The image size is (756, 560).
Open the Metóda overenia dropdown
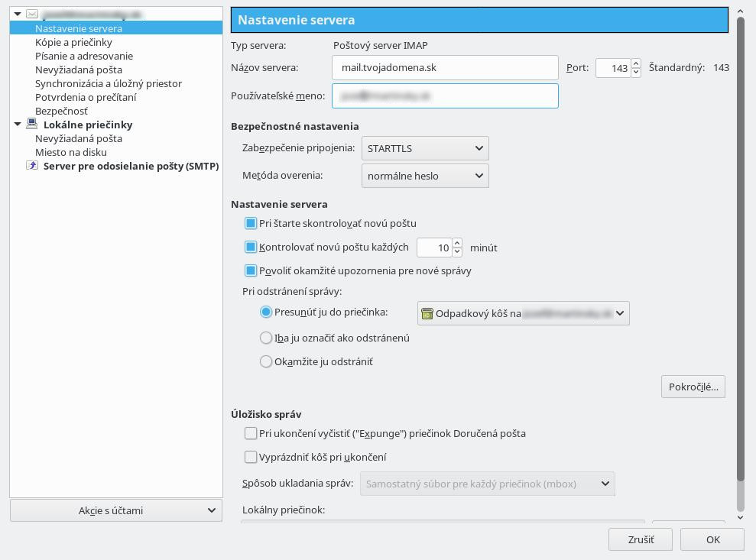(x=425, y=176)
